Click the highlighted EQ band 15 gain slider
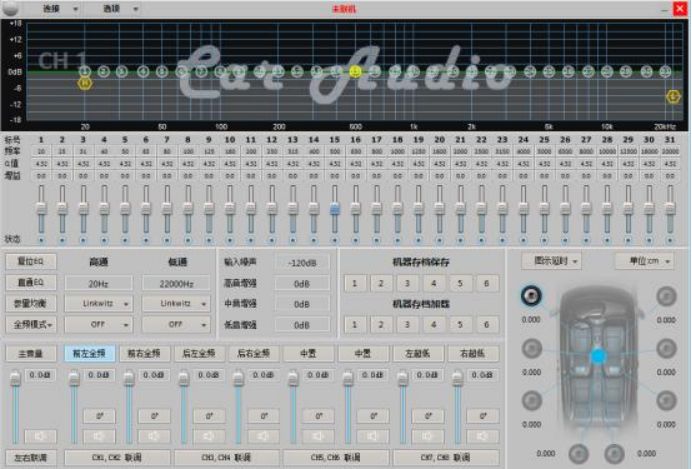Viewport: 692px width, 469px height. (335, 208)
